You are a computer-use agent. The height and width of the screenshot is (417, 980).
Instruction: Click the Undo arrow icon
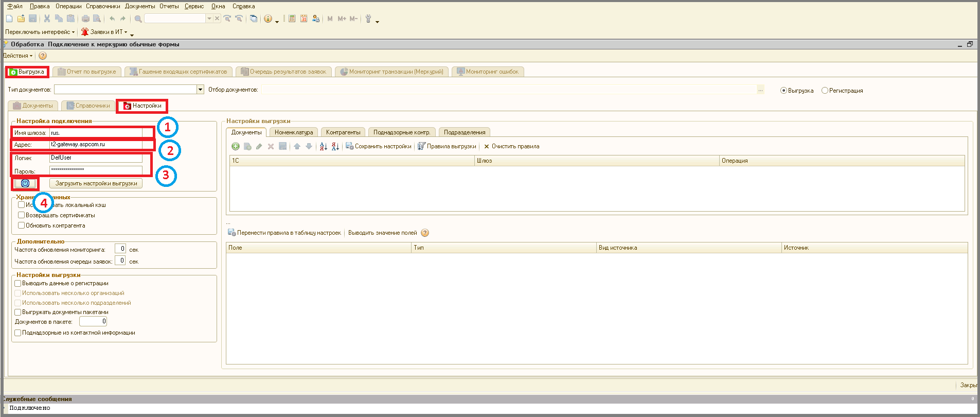(x=112, y=19)
